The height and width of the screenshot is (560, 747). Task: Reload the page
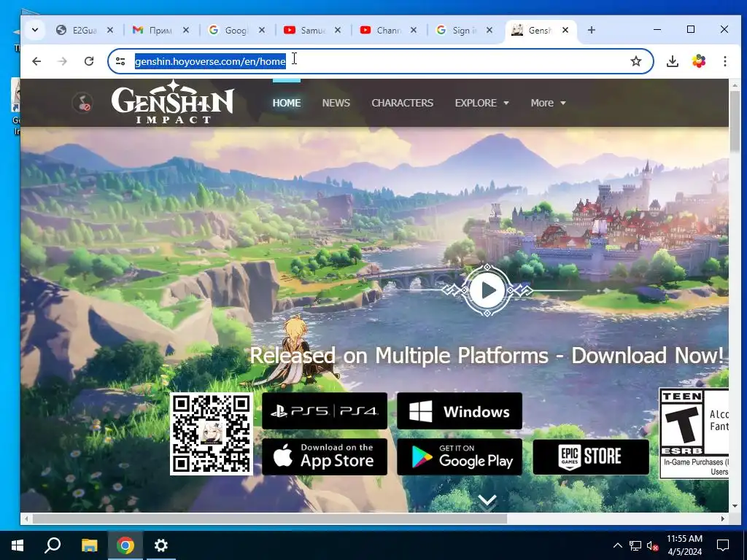coord(88,61)
